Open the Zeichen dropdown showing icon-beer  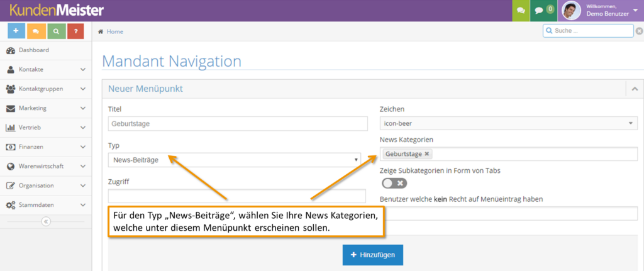pyautogui.click(x=508, y=124)
